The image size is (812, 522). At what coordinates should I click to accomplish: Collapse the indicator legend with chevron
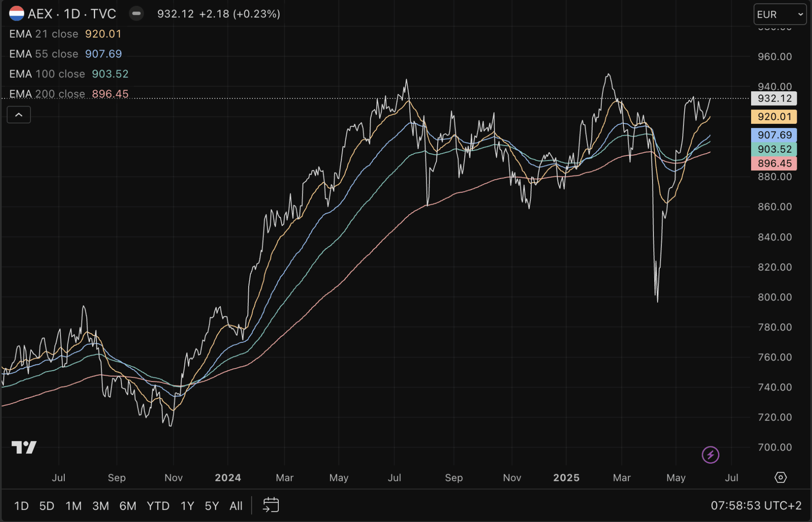coord(19,115)
